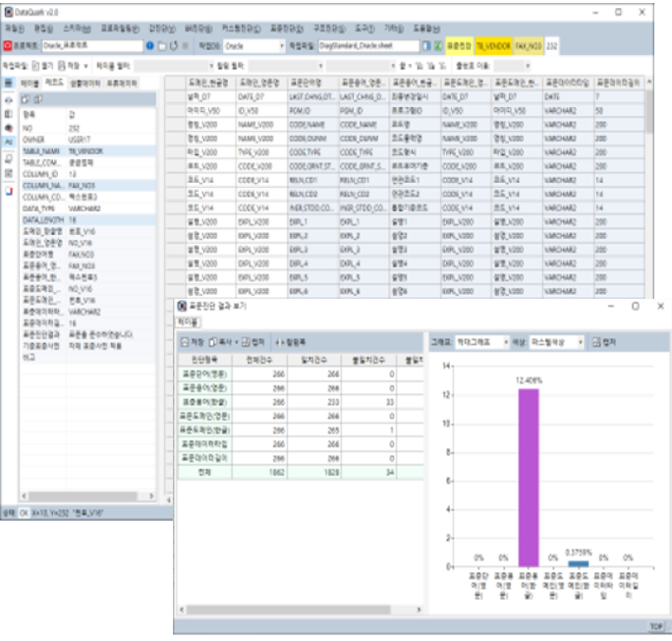Click the yellow TB_VENDOR button in toolbar

[492, 46]
